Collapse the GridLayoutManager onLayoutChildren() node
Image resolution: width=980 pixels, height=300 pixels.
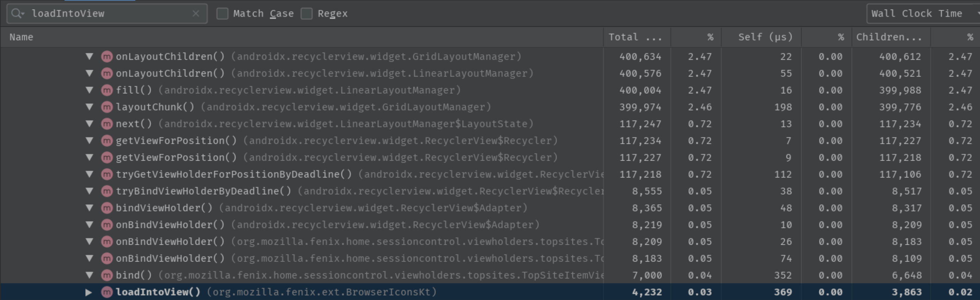[90, 57]
